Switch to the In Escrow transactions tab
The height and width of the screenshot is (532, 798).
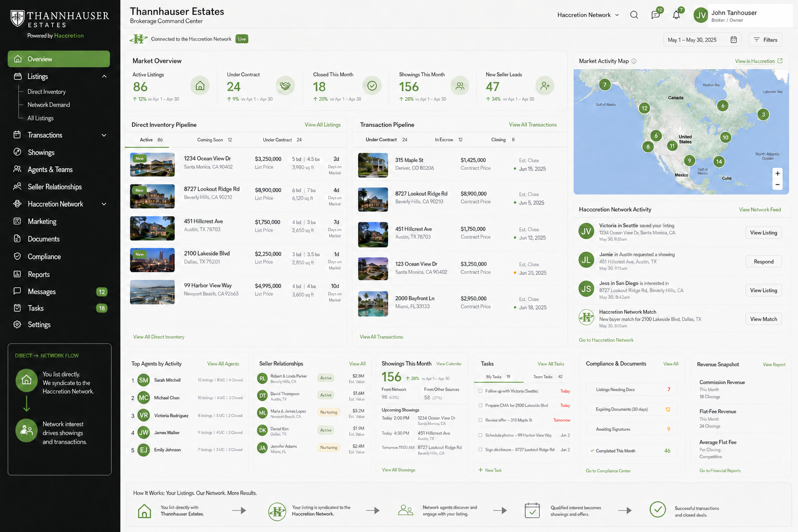click(x=449, y=140)
